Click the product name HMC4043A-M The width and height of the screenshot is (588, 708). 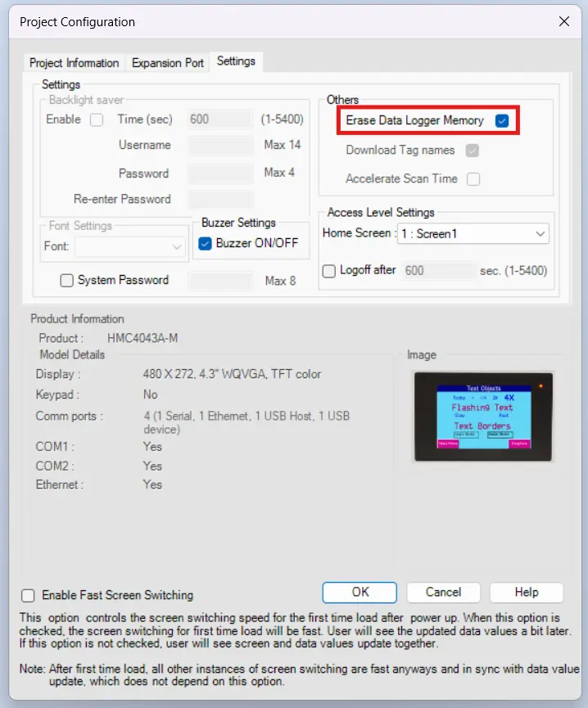click(x=142, y=338)
